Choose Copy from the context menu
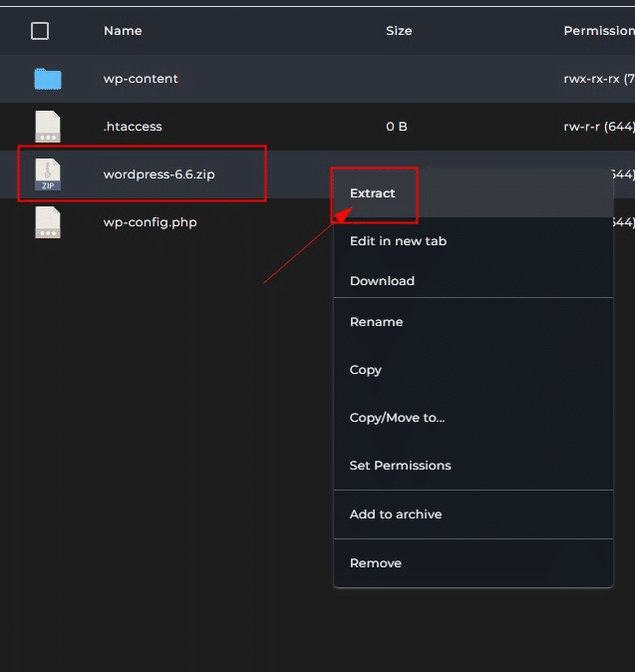 pos(474,370)
